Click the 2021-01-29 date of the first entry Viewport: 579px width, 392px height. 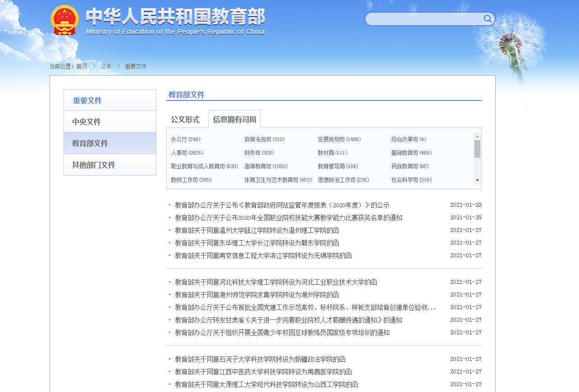pos(465,205)
